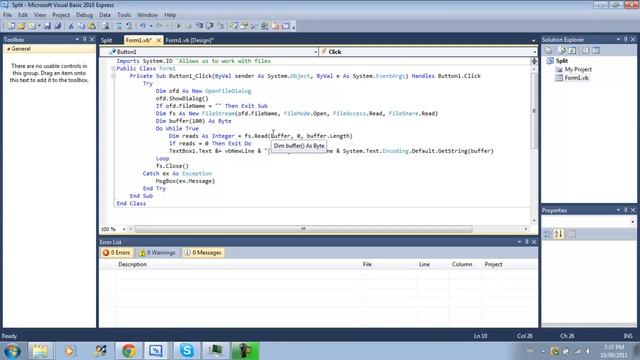Start debugging with the green play icon
Image resolution: width=640 pixels, height=360 pixels.
pos(178,26)
